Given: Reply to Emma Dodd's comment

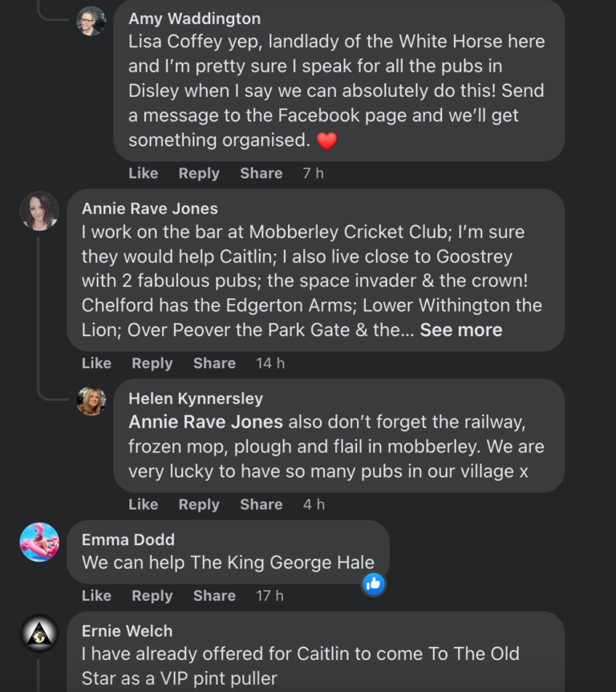Looking at the screenshot, I should 152,596.
